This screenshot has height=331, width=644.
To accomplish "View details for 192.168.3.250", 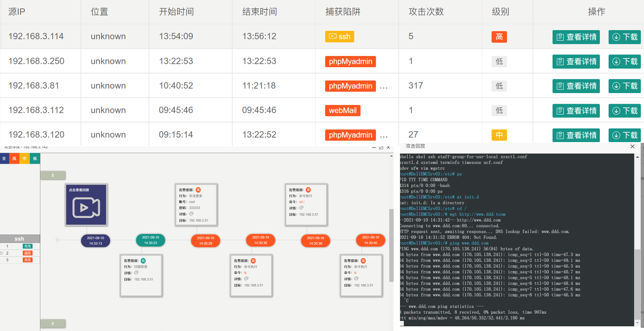I will [x=576, y=62].
